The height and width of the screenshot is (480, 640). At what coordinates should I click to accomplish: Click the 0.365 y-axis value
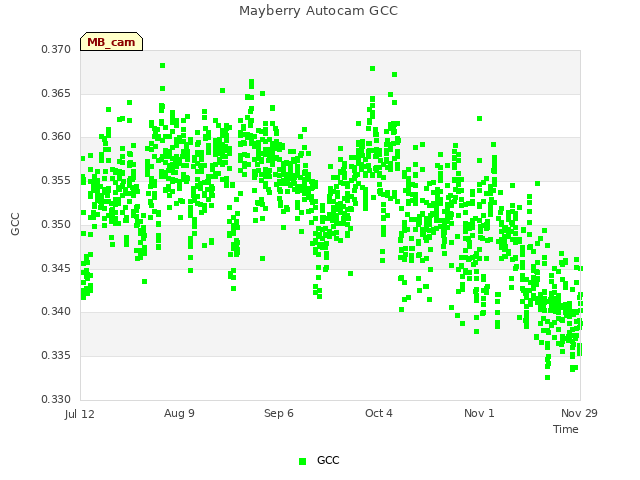(56, 93)
